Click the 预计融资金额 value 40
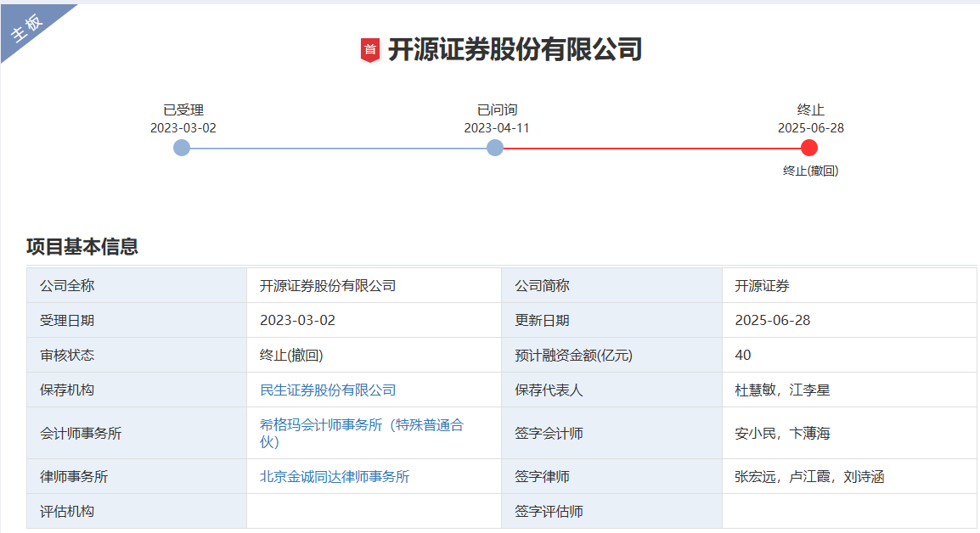This screenshot has height=533, width=980. tap(743, 356)
